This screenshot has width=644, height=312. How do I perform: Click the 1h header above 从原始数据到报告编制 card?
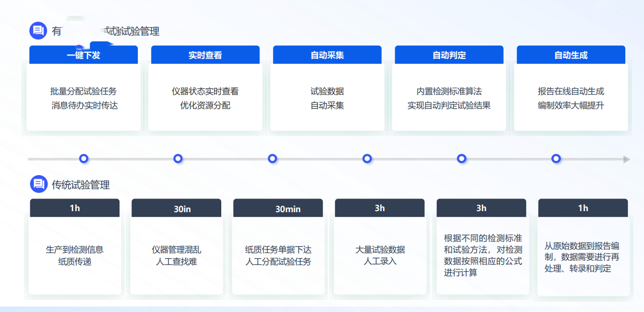[x=583, y=208]
